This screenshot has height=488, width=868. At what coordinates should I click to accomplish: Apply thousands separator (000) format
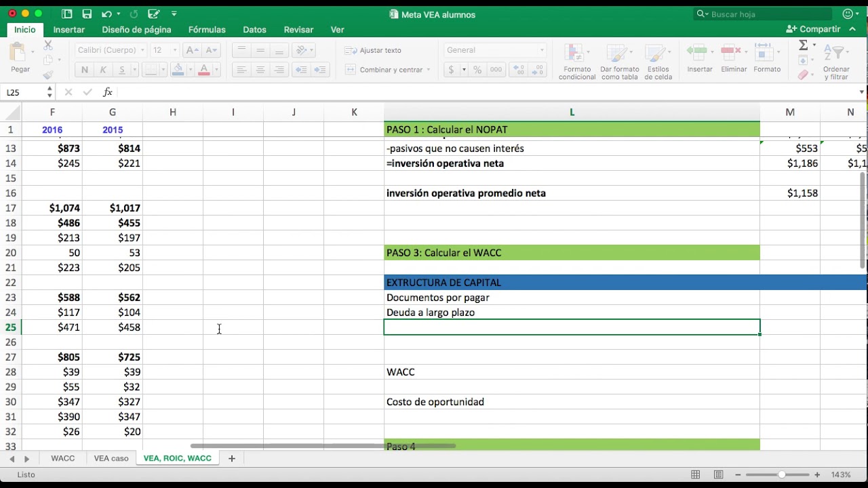(x=496, y=70)
